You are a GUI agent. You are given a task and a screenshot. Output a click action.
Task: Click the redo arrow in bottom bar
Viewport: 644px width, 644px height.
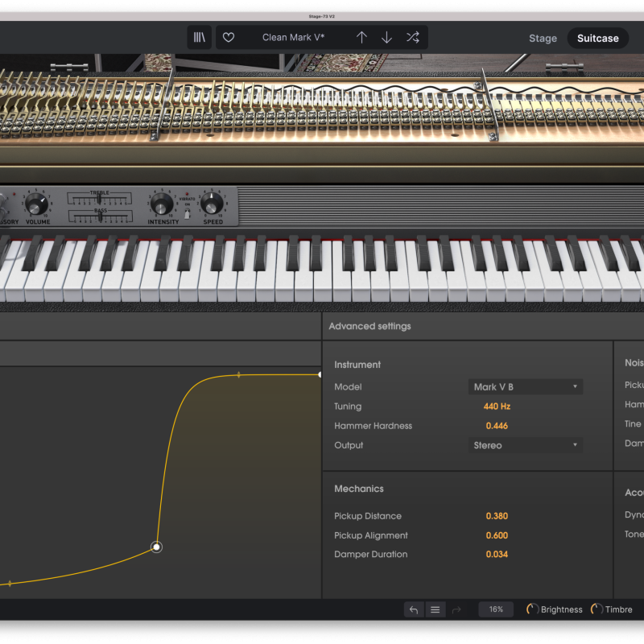(x=456, y=610)
